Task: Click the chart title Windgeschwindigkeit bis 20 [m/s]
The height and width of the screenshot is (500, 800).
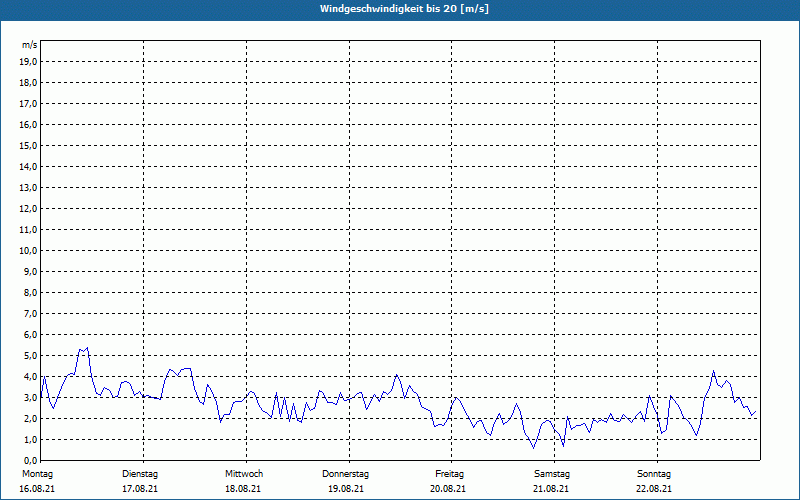Action: pos(404,9)
